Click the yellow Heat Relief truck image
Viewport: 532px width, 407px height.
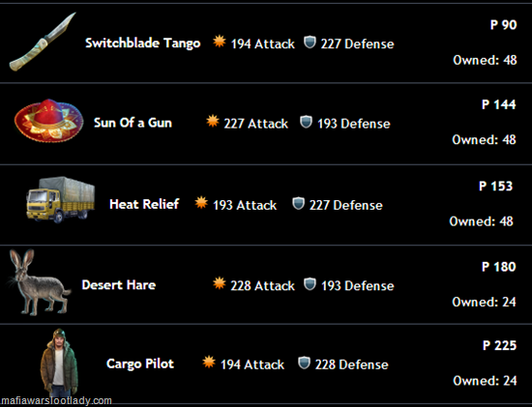click(61, 200)
